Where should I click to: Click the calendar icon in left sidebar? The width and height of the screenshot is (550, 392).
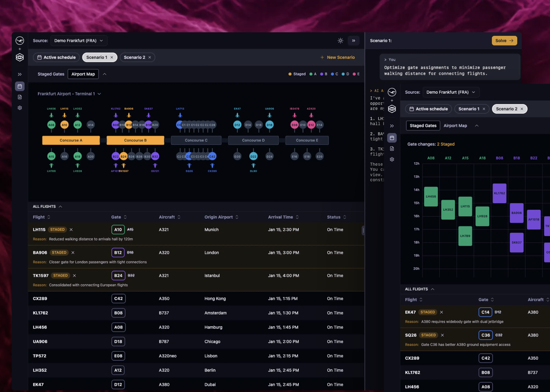point(20,86)
